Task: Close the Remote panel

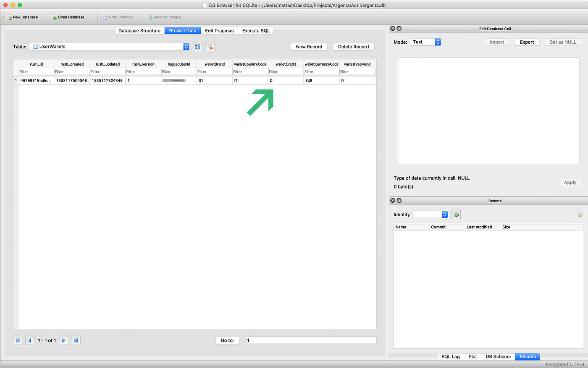Action: [x=393, y=201]
